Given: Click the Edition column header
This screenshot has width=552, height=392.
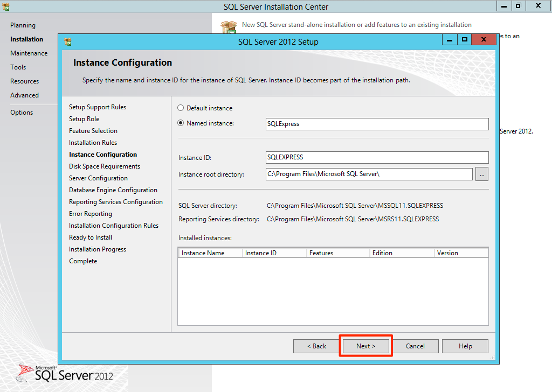Looking at the screenshot, I should (402, 253).
